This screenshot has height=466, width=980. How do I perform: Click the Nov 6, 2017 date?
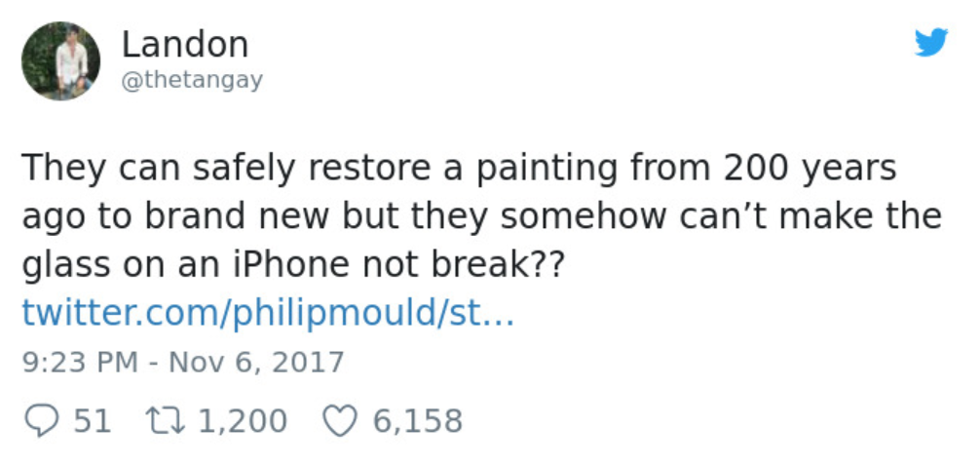(257, 363)
